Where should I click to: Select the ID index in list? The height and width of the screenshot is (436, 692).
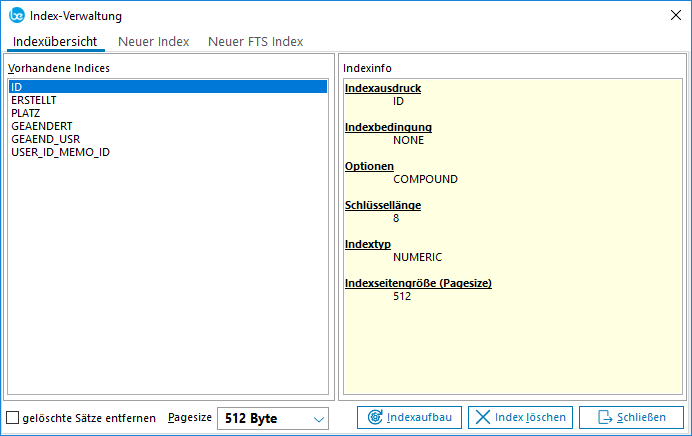(x=17, y=87)
